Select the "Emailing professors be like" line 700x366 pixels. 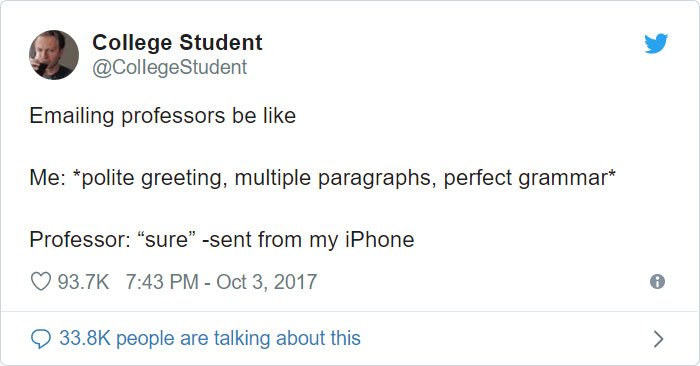click(162, 116)
